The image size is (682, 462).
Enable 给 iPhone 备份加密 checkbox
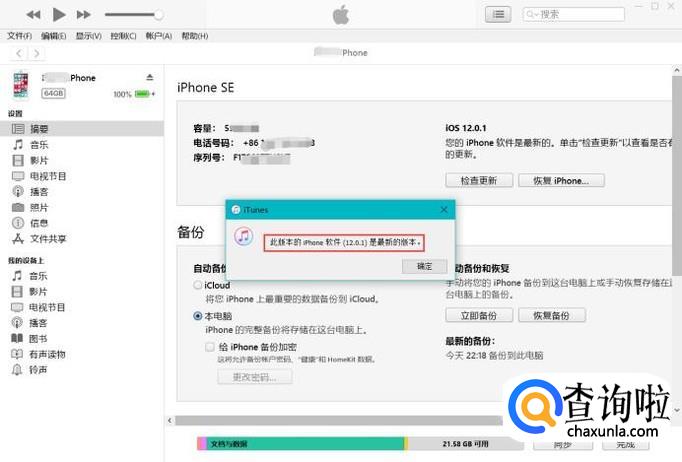coord(210,347)
